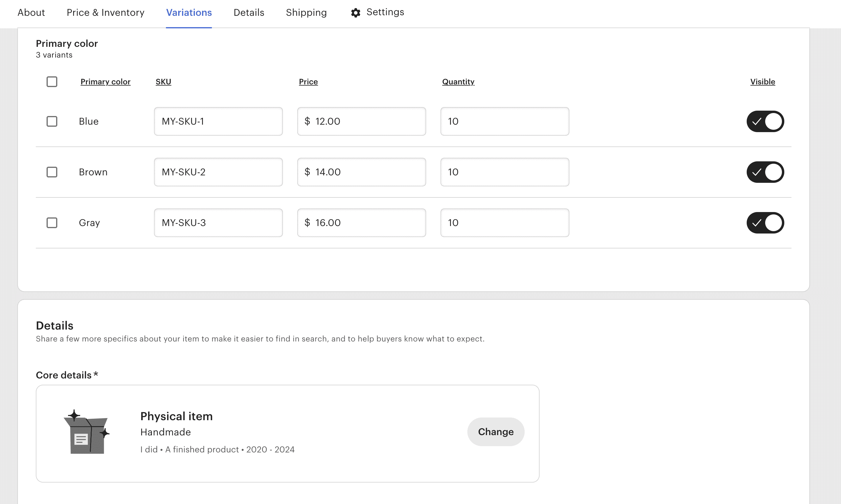The image size is (841, 504).
Task: Switch to the About tab
Action: click(31, 12)
